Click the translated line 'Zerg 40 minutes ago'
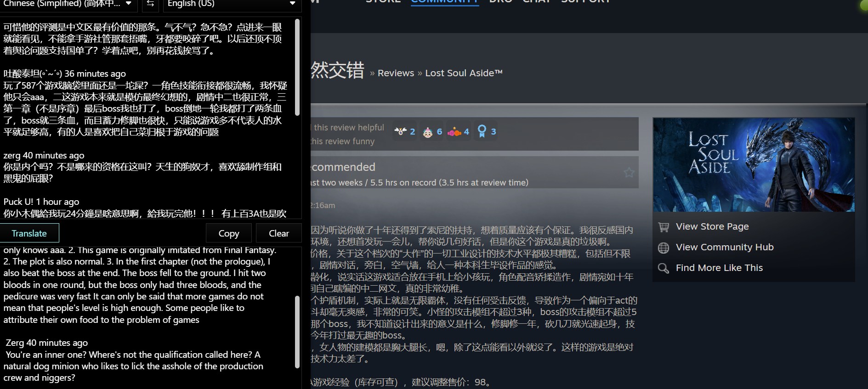Screen dimensions: 868x389 pos(46,343)
